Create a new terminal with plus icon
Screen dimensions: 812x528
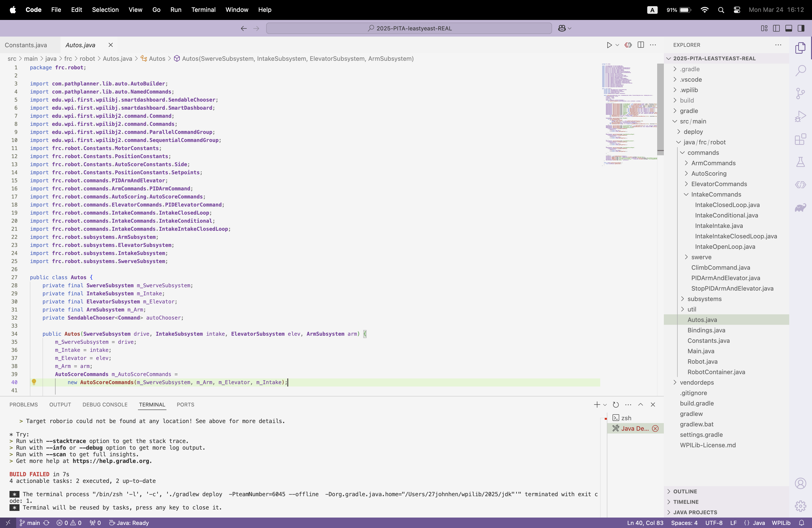click(597, 405)
